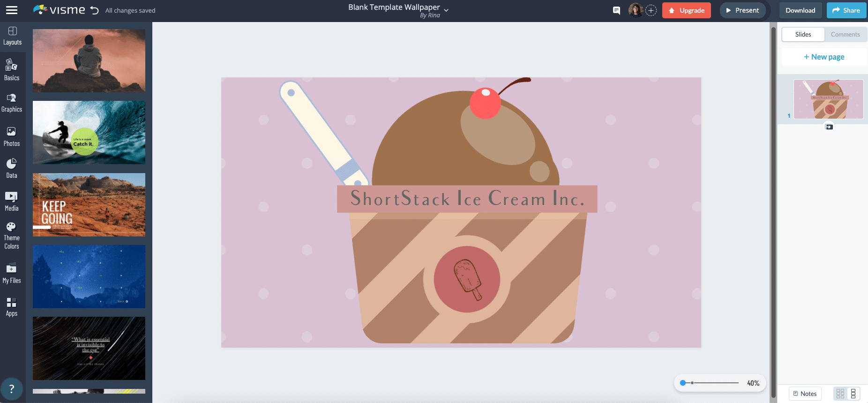Viewport: 868px width, 403px height.
Task: Switch to grid view of slides
Action: (x=840, y=393)
